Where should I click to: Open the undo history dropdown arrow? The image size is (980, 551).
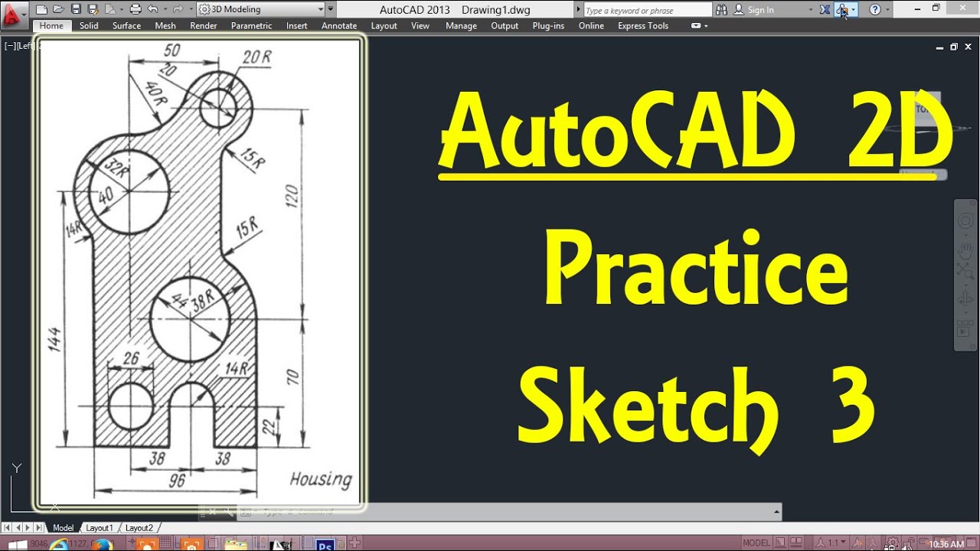[165, 9]
